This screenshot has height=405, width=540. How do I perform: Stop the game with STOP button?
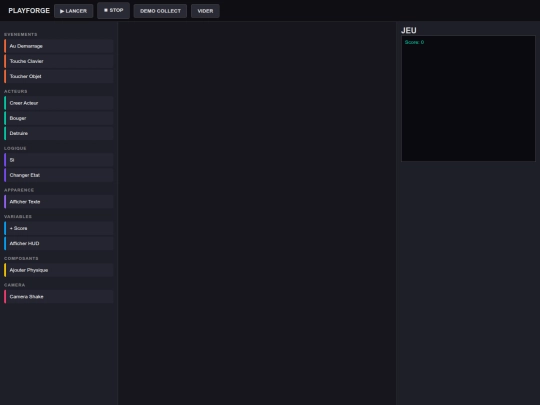point(113,10)
